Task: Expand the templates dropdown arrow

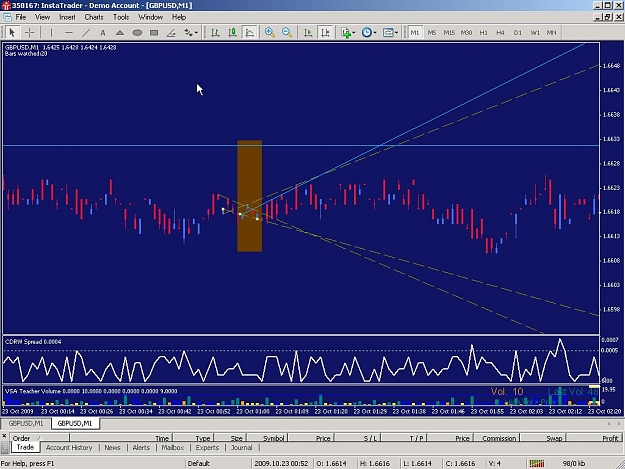Action: point(396,33)
